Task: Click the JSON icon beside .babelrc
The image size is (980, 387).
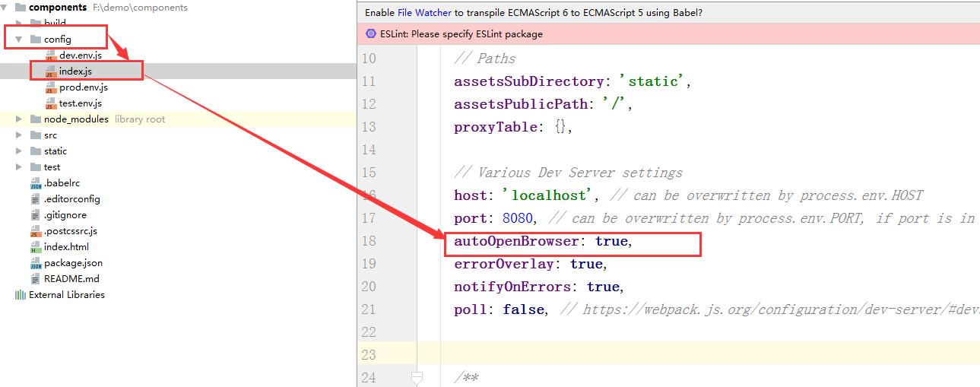Action: [x=36, y=183]
